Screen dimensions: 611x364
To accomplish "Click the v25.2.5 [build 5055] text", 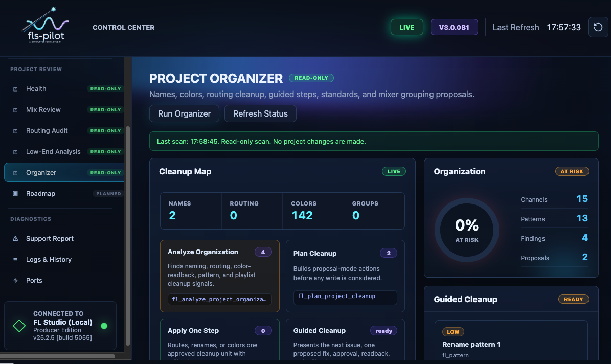I will point(62,338).
